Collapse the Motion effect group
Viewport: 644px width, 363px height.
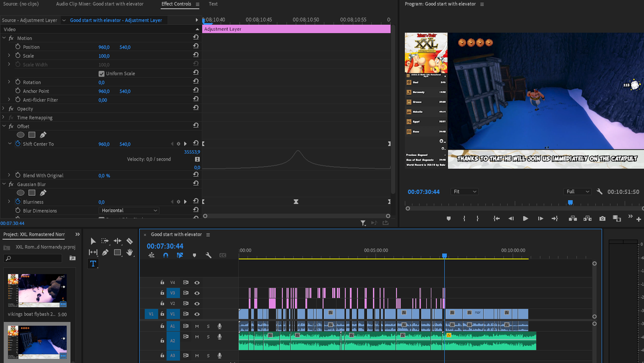tap(4, 38)
